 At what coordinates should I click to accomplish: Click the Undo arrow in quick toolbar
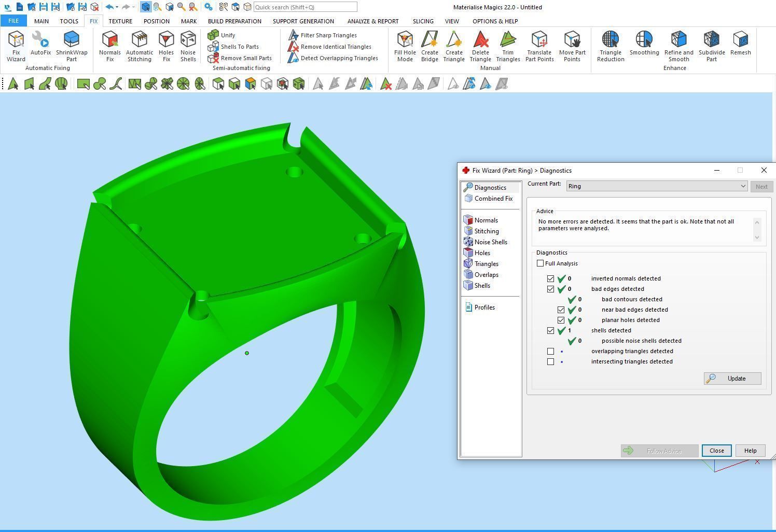coord(109,7)
